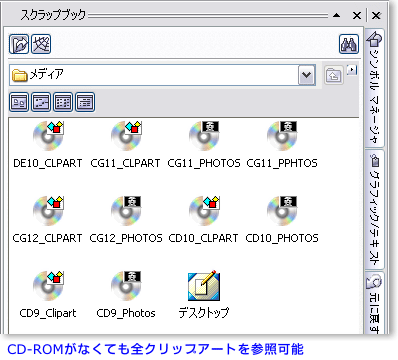Select the CD10_PHOTOS label text

point(282,238)
